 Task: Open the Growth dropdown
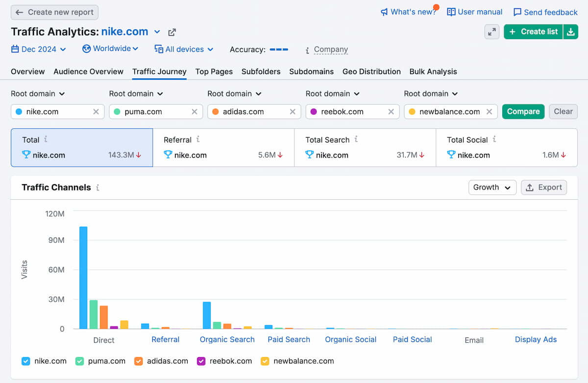click(492, 188)
